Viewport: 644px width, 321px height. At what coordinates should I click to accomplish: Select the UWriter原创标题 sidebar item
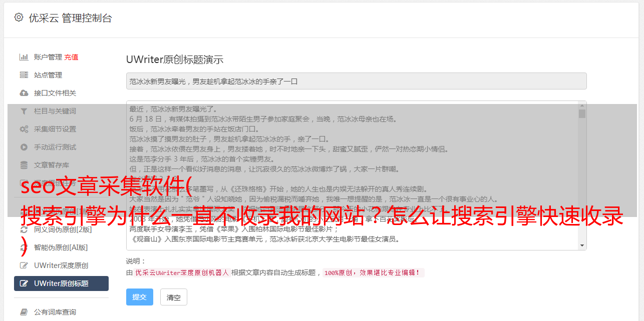click(61, 283)
